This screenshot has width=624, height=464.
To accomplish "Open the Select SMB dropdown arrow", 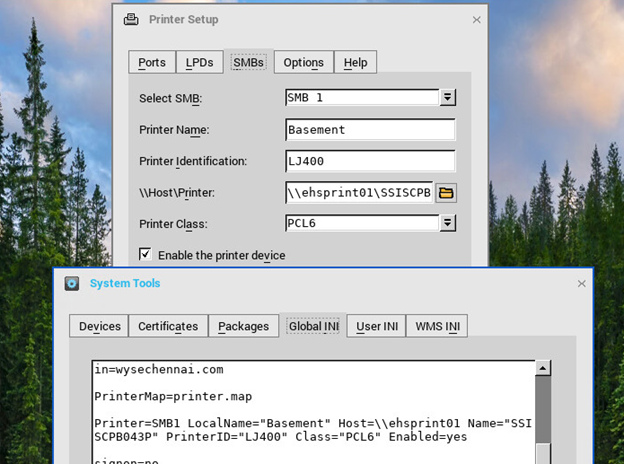I will (x=448, y=97).
